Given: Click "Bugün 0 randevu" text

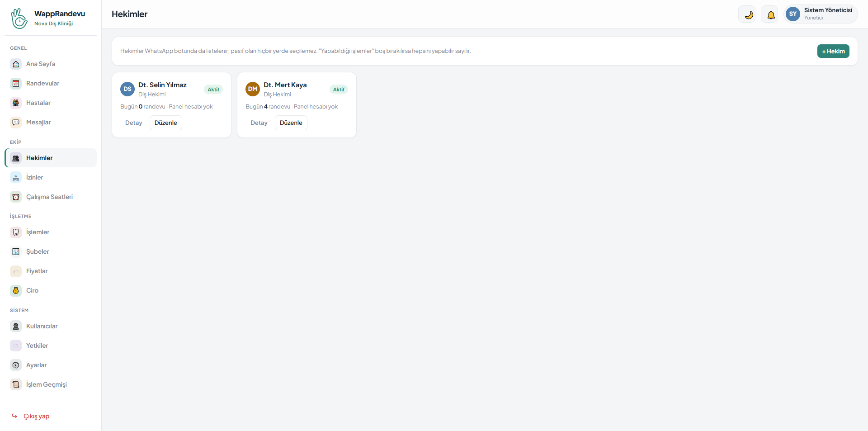Looking at the screenshot, I should 143,107.
